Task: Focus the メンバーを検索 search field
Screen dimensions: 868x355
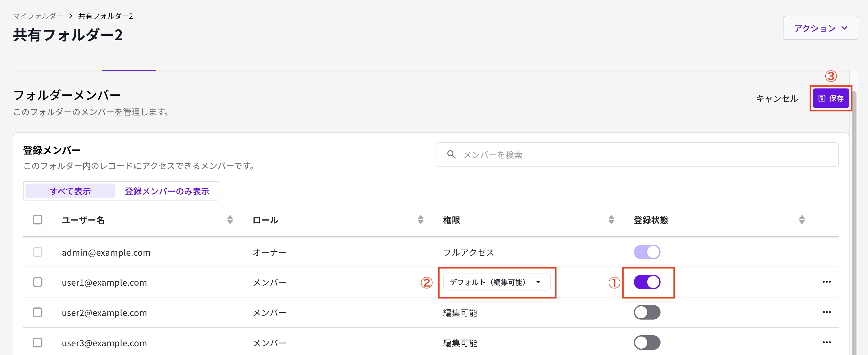Action: [x=637, y=154]
